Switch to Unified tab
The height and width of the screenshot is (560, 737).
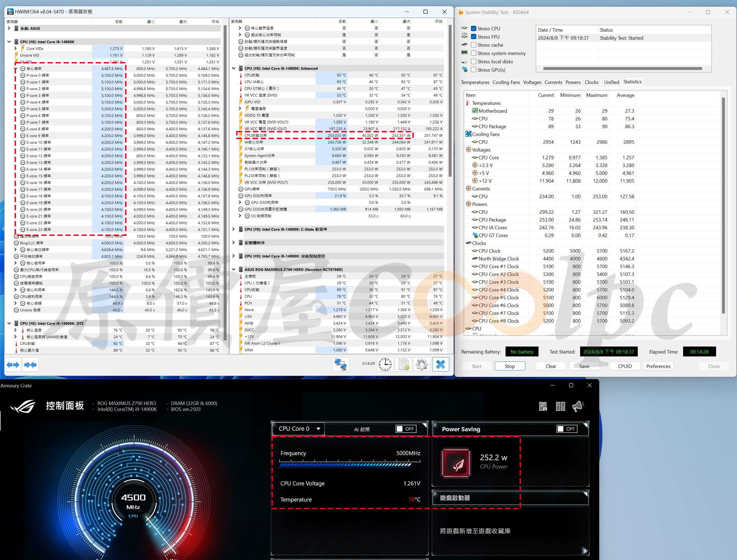point(611,82)
